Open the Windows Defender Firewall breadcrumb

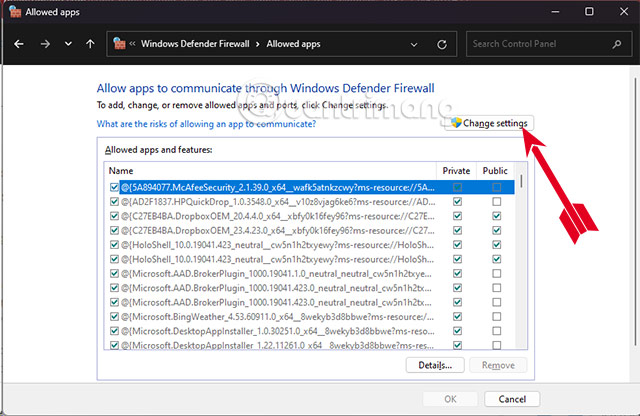(x=195, y=44)
